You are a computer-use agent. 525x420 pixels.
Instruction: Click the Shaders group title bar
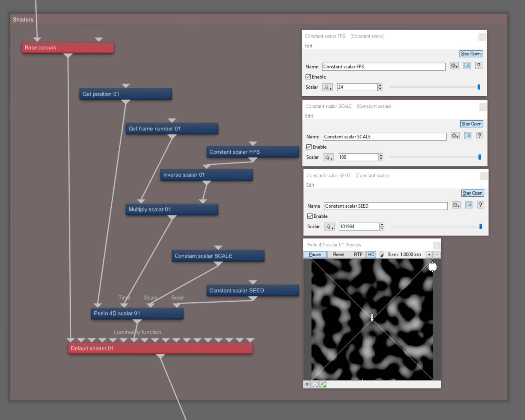(x=259, y=19)
